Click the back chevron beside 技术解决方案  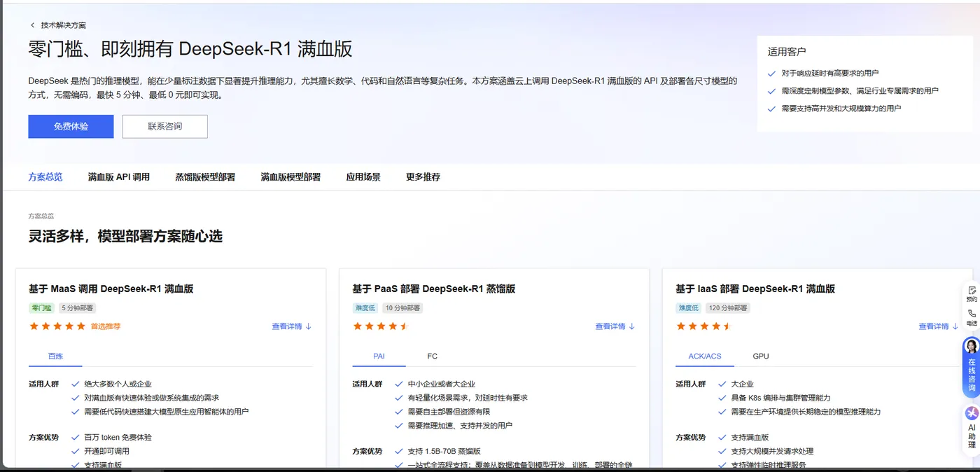pyautogui.click(x=32, y=25)
